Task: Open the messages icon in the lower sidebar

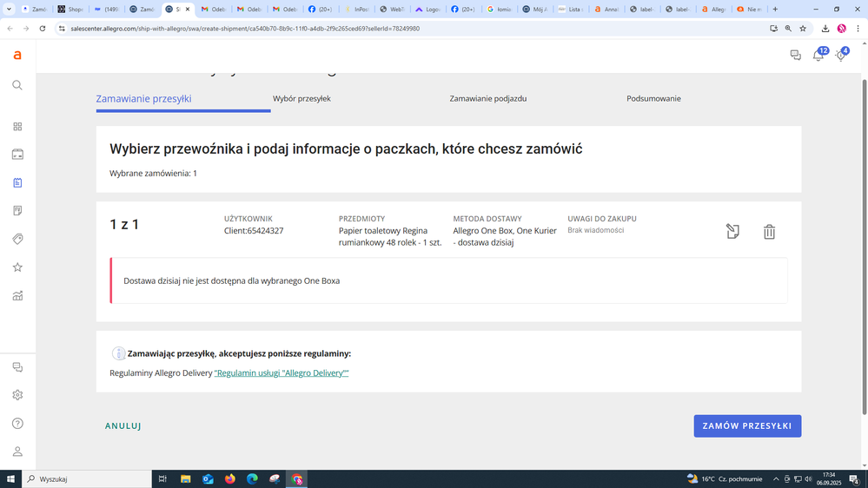Action: (17, 367)
